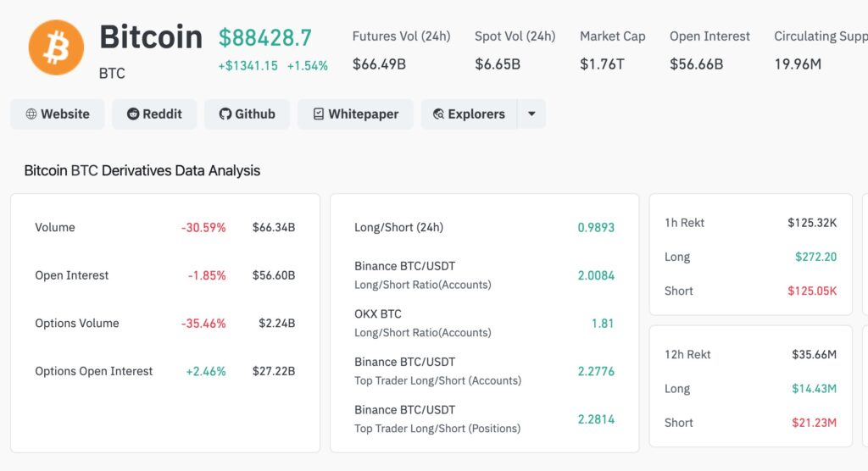Click the 12h Rekt Short value
Viewport: 868px width, 471px height.
coord(815,423)
